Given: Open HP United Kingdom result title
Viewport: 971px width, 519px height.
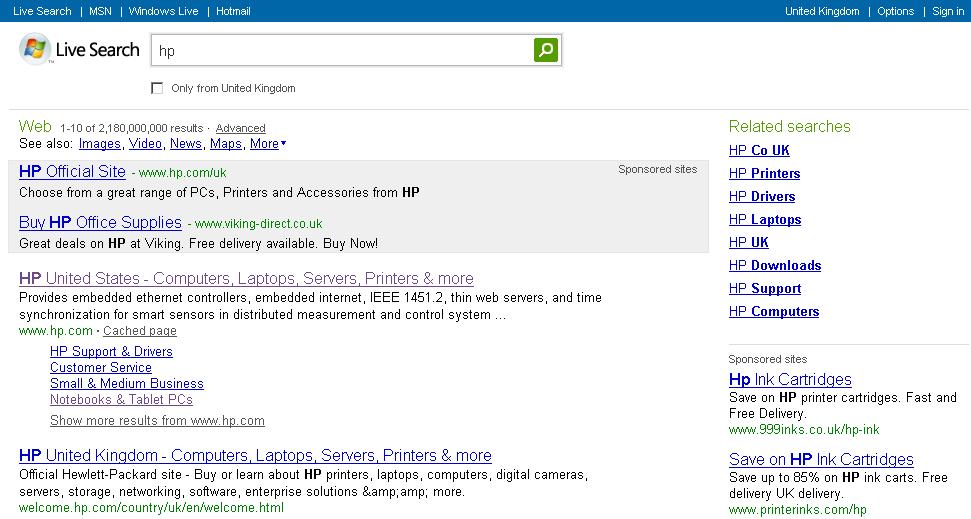Looking at the screenshot, I should pyautogui.click(x=255, y=455).
